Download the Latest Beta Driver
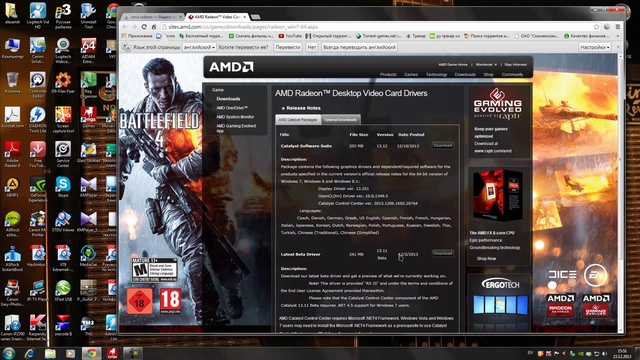This screenshot has height=360, width=640. click(442, 253)
